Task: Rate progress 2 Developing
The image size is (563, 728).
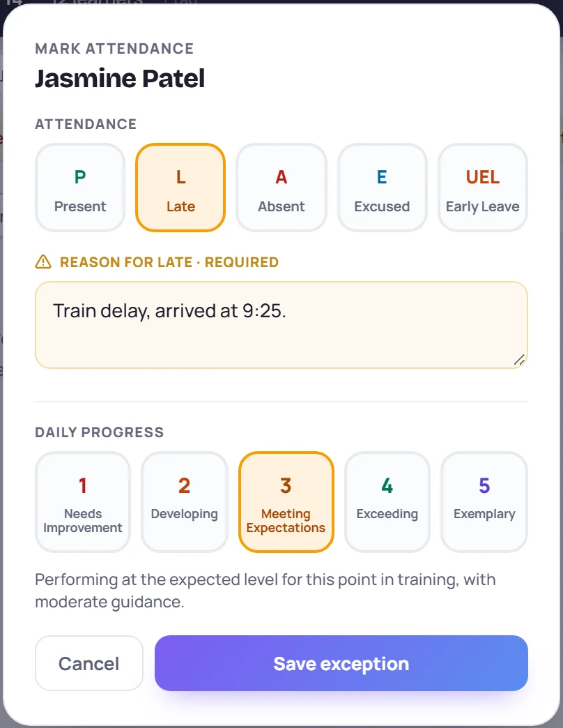Action: click(185, 502)
